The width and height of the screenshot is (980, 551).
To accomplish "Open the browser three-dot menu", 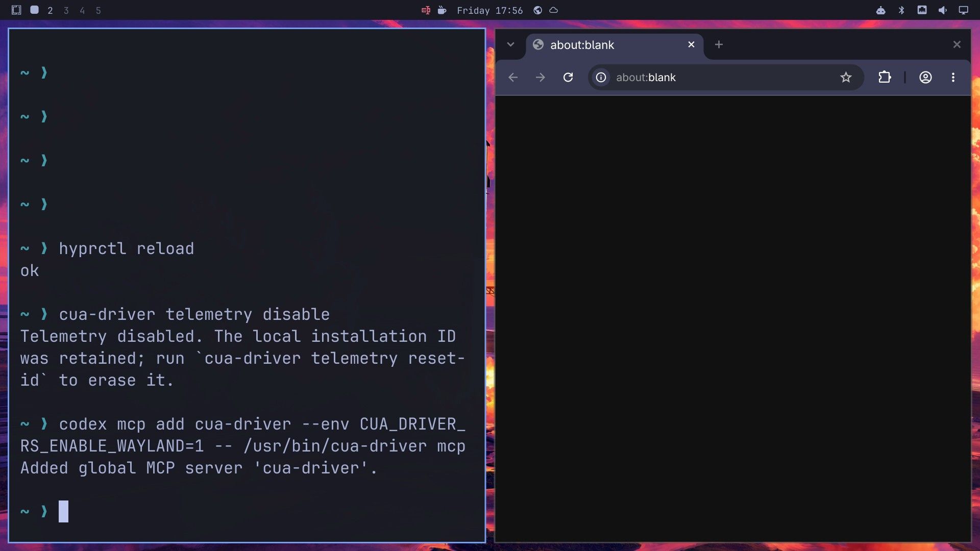I will [953, 77].
